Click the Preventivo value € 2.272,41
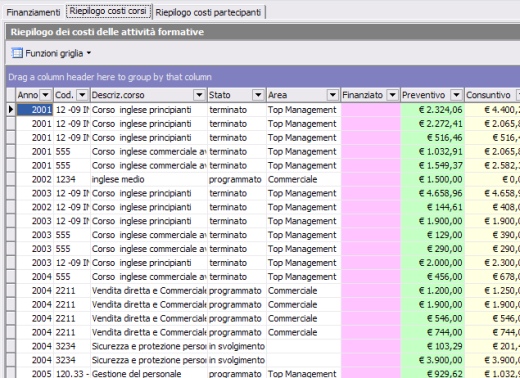 (x=433, y=124)
